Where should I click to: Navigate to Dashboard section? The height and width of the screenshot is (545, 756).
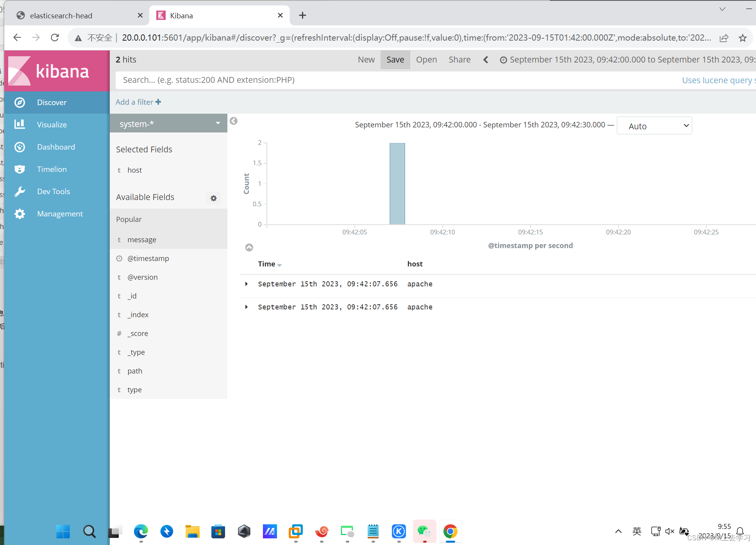56,147
